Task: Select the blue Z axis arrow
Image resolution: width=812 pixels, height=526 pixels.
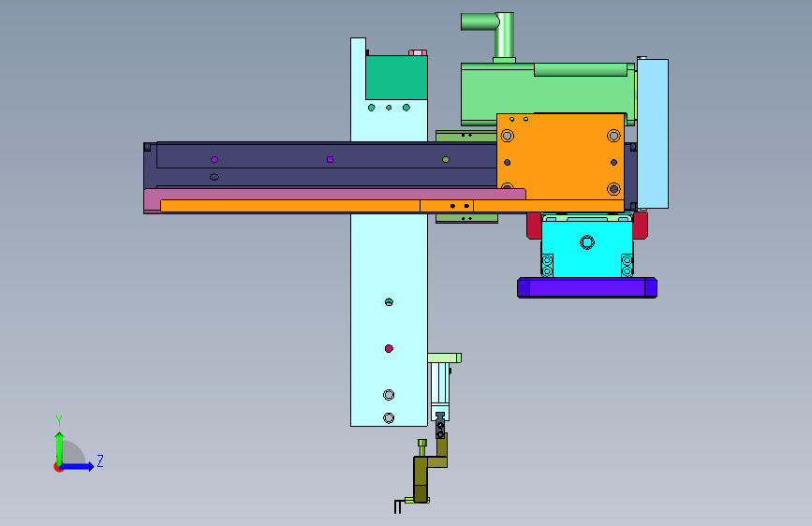Action: coord(78,466)
